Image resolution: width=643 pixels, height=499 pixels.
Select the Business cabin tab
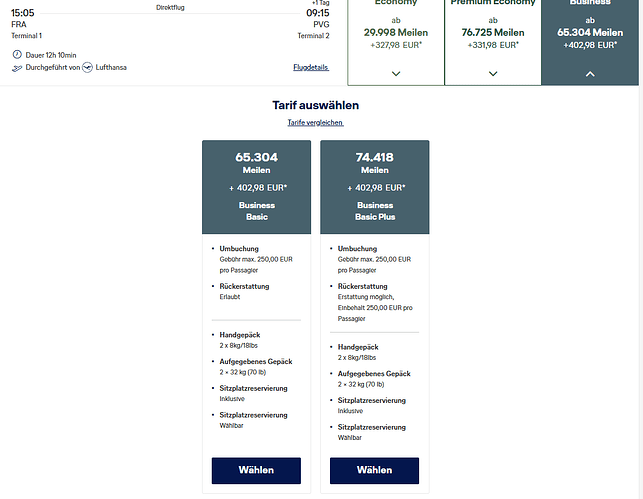click(x=590, y=41)
